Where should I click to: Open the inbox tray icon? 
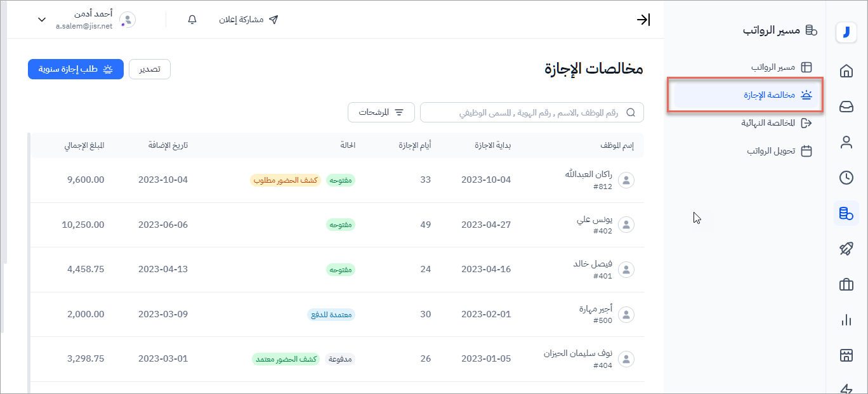coord(846,107)
